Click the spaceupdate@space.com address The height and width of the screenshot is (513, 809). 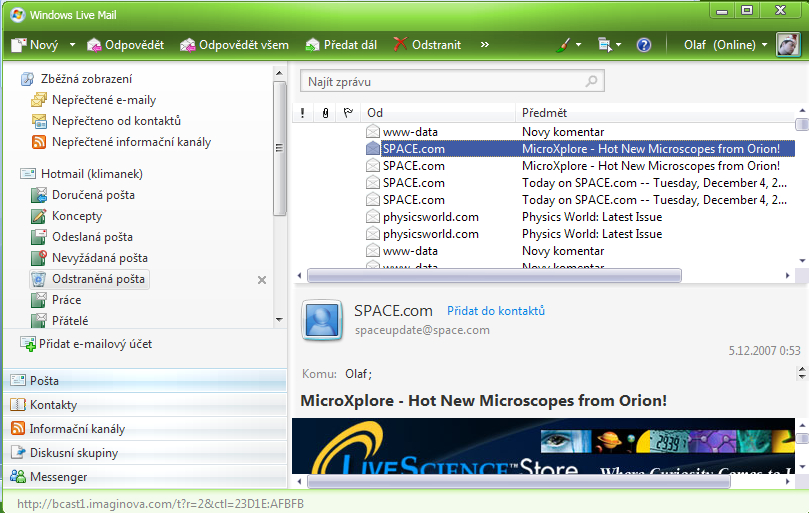[422, 330]
